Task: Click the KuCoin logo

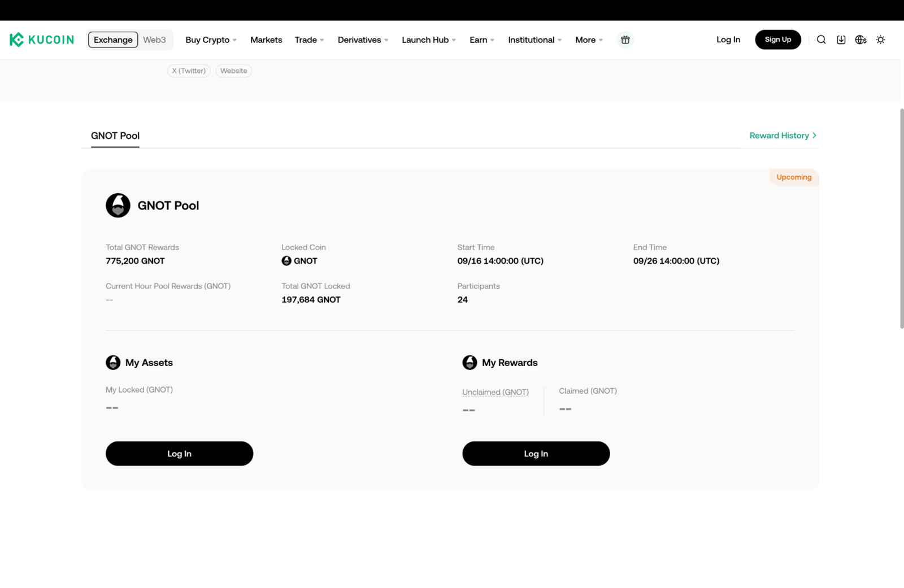Action: click(x=42, y=40)
